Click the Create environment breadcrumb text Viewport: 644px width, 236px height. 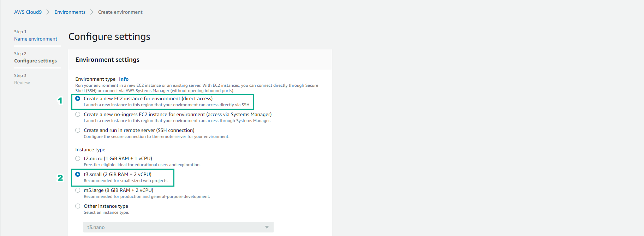coord(120,12)
